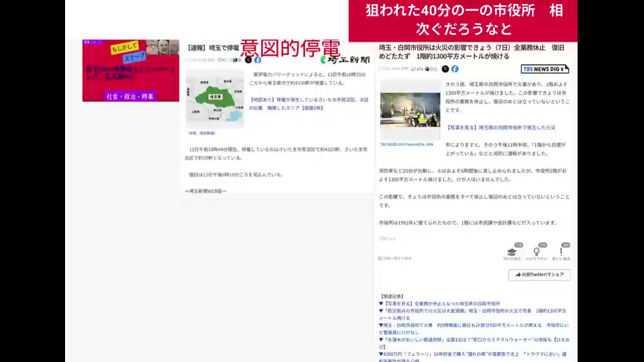Share Shiraoka city hall article on X

445,69
